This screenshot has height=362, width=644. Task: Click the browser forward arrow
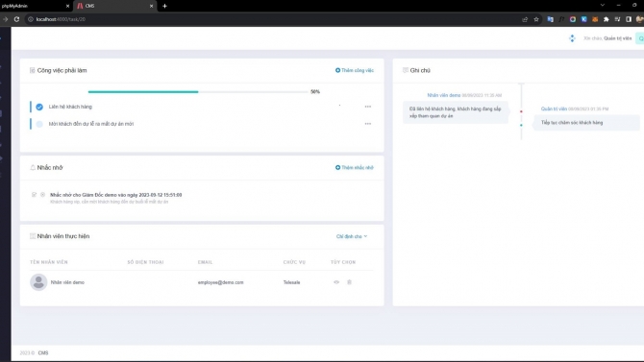(6, 19)
